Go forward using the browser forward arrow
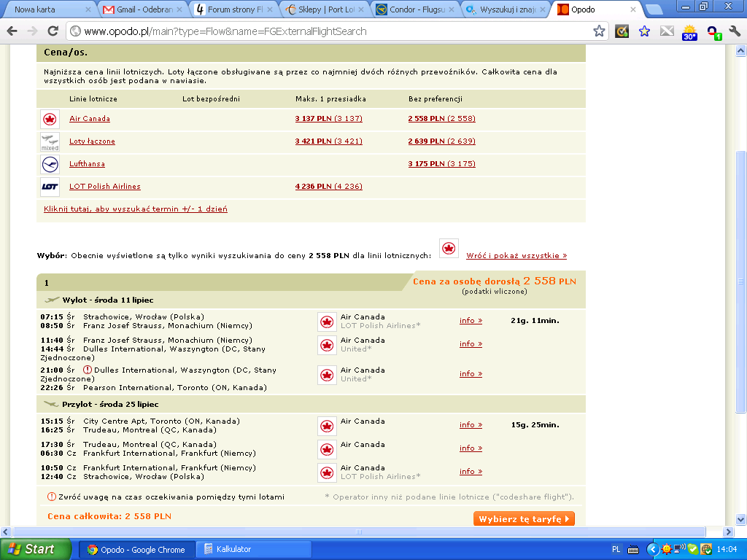This screenshot has width=747, height=560. 32,31
